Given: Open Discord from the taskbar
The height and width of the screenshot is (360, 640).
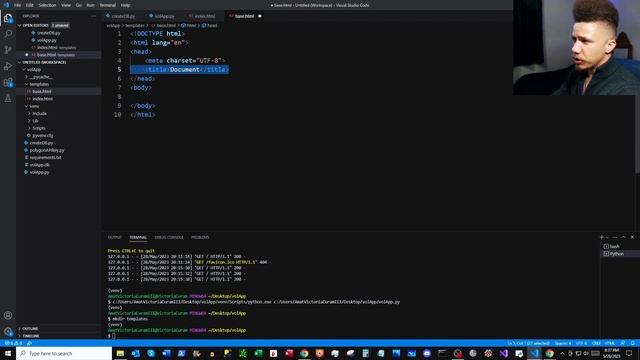Looking at the screenshot, I should coord(427,353).
